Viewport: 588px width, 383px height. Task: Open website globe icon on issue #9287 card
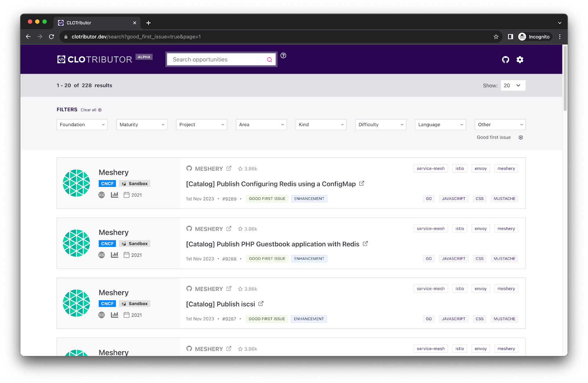102,315
